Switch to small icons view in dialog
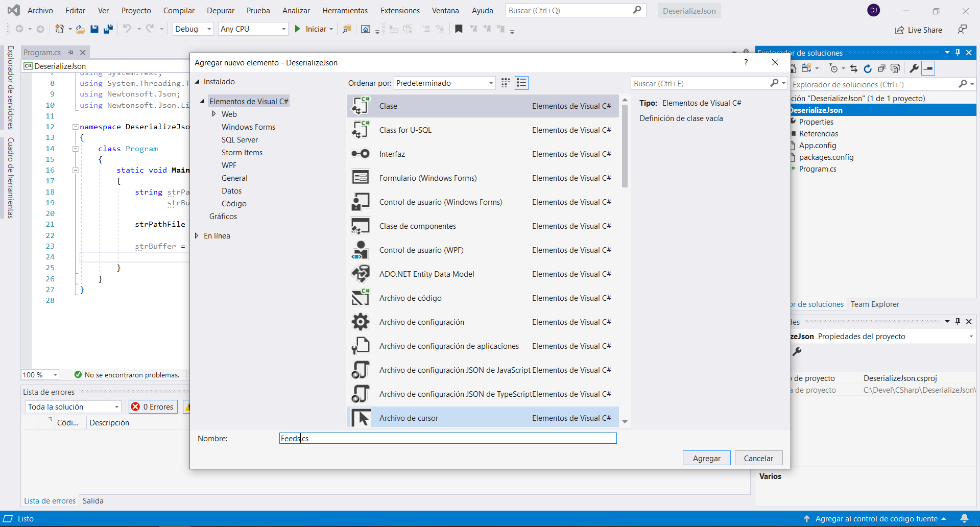This screenshot has width=980, height=527. click(506, 83)
